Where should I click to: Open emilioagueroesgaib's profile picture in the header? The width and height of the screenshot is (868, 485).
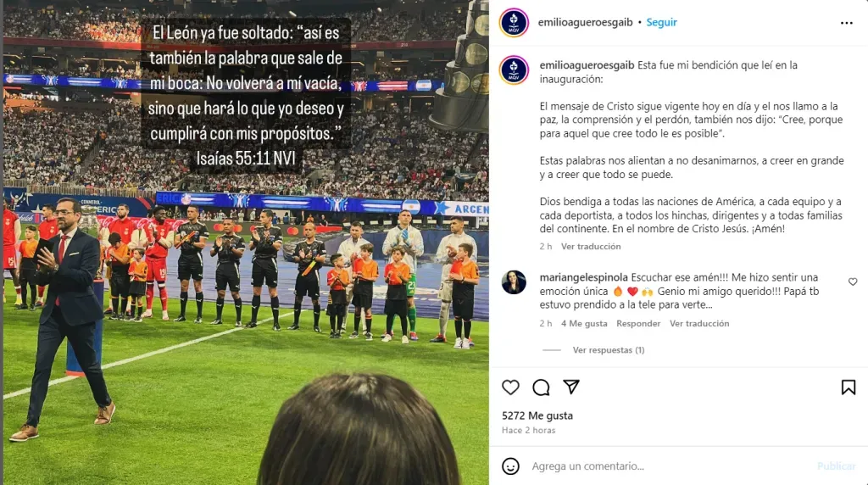pos(514,23)
